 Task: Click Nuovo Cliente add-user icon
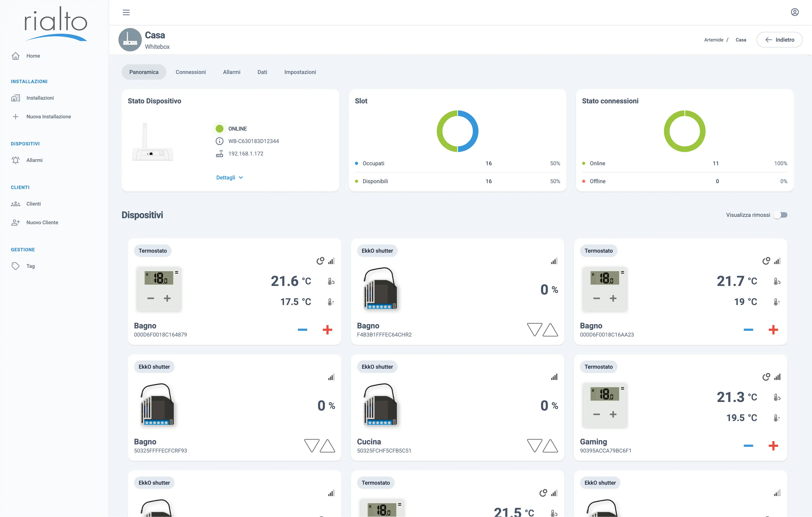pos(16,222)
